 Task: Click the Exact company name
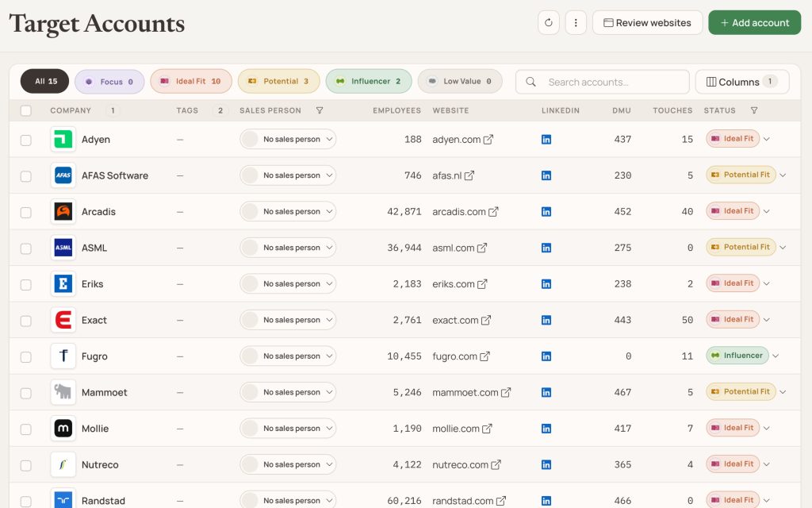pos(94,321)
